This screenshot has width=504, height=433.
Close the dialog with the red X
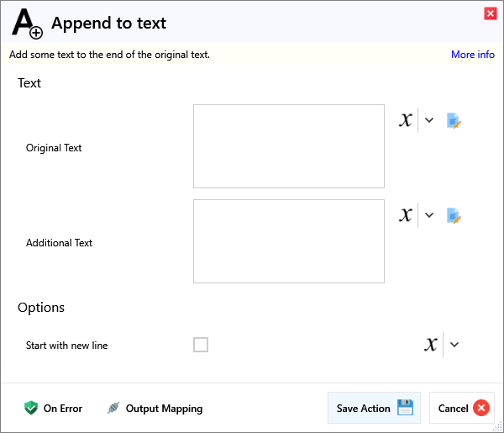click(x=490, y=13)
